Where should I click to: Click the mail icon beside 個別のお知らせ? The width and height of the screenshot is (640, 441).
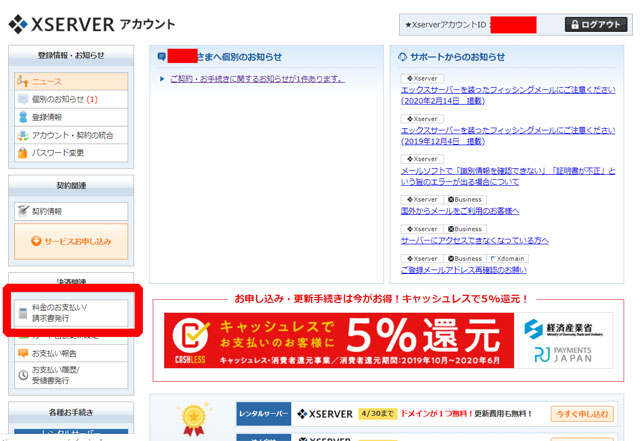(24, 100)
